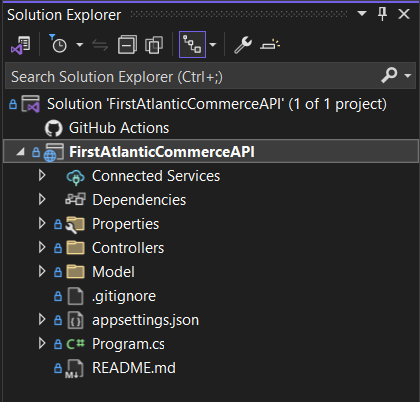Click the Dependencies icon
This screenshot has width=420, height=402.
[x=75, y=199]
